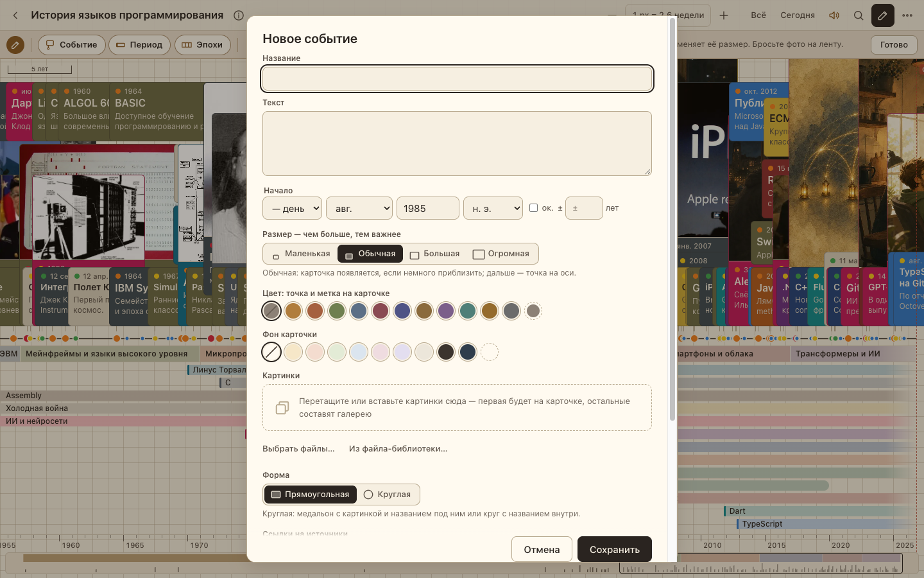Choose the Большая card size
This screenshot has height=578, width=924.
tap(435, 254)
